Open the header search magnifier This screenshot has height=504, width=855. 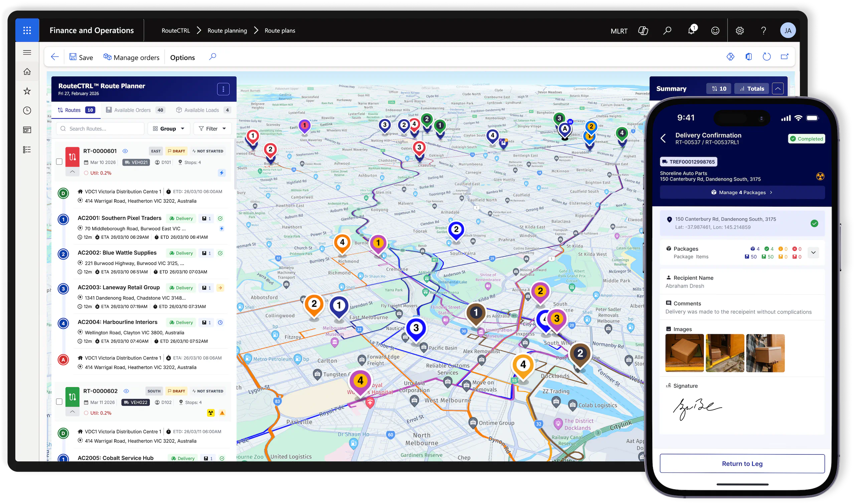tap(667, 31)
